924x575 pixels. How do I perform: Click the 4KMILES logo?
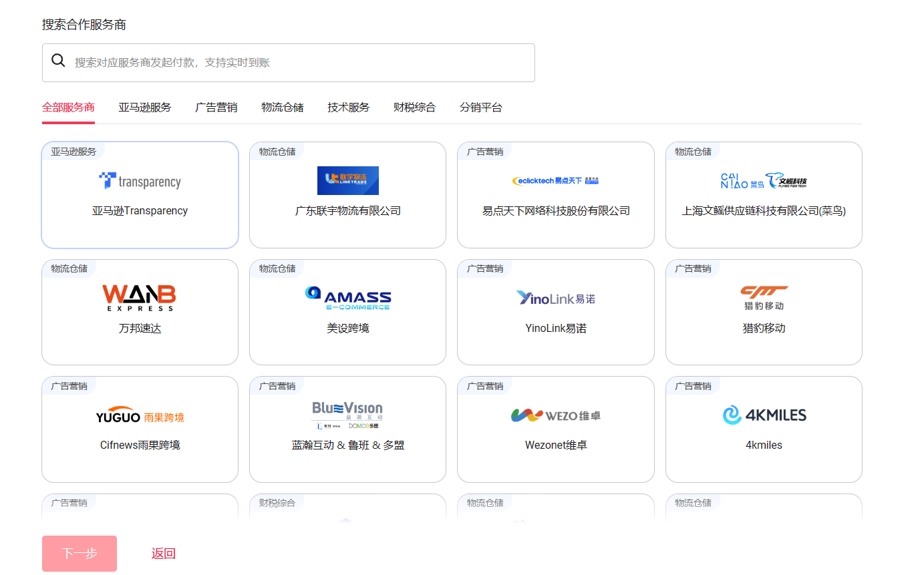pyautogui.click(x=764, y=414)
